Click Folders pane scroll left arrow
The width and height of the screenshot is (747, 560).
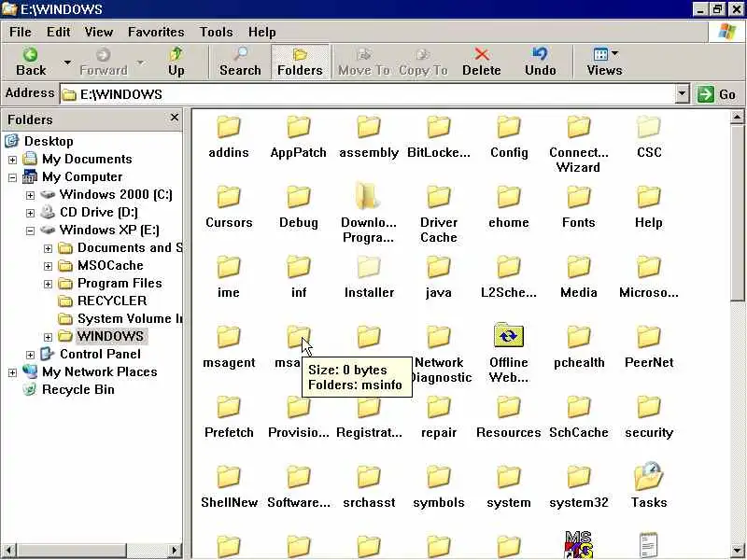click(x=8, y=551)
